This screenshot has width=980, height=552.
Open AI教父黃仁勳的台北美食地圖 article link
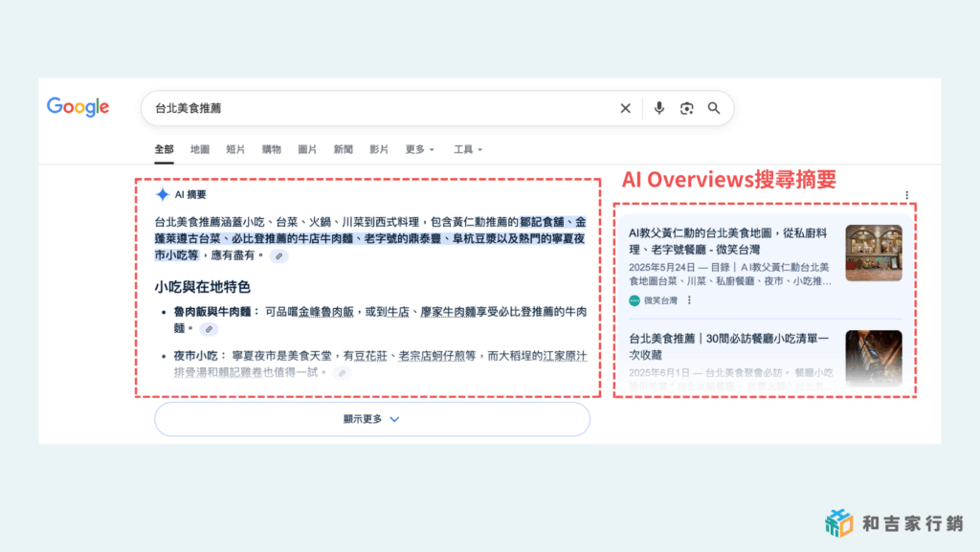727,241
